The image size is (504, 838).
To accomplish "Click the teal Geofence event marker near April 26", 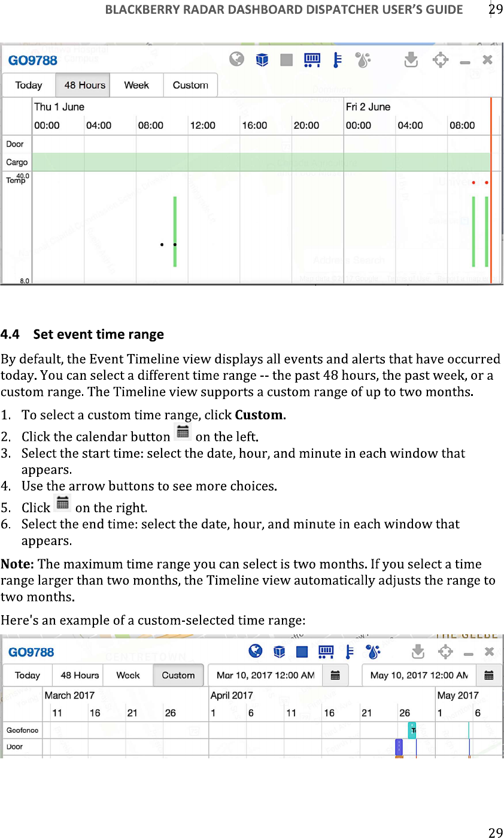I will (412, 730).
